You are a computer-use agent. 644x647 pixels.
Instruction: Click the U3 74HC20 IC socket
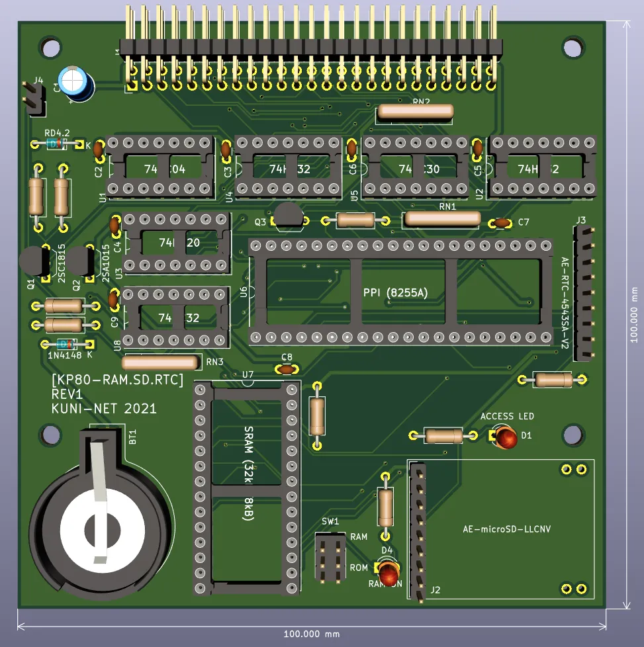[x=175, y=242]
